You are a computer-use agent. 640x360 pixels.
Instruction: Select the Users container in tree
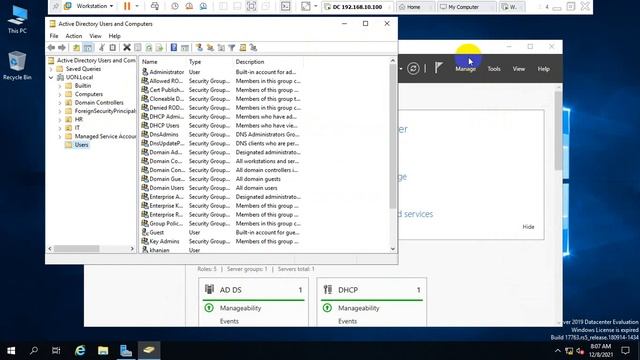tap(81, 145)
